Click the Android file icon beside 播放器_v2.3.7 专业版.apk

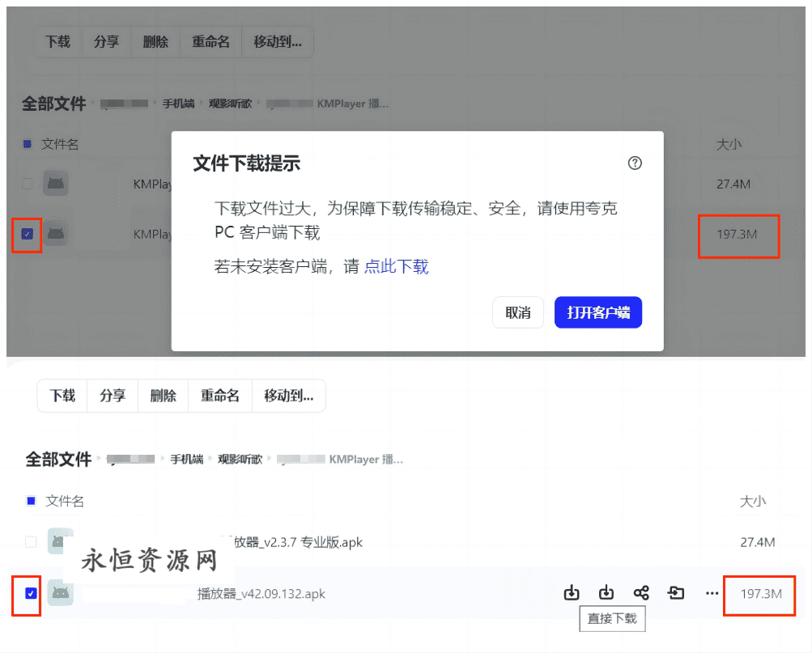pos(58,541)
